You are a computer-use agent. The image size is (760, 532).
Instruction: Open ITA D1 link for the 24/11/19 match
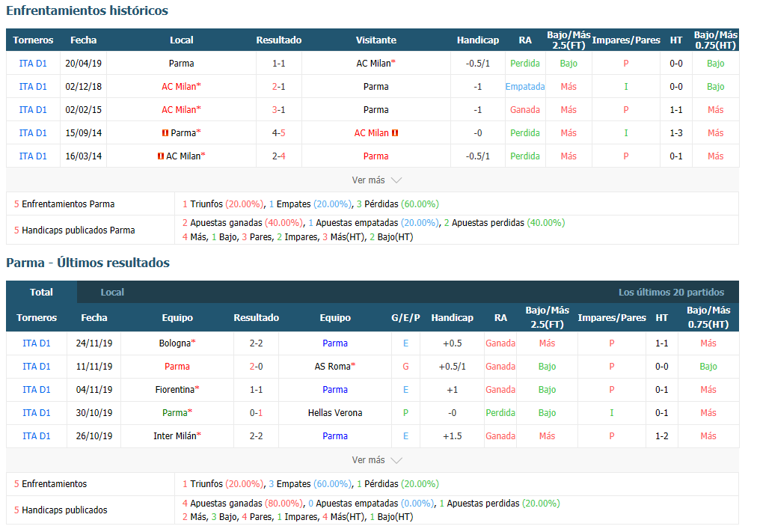pos(37,343)
